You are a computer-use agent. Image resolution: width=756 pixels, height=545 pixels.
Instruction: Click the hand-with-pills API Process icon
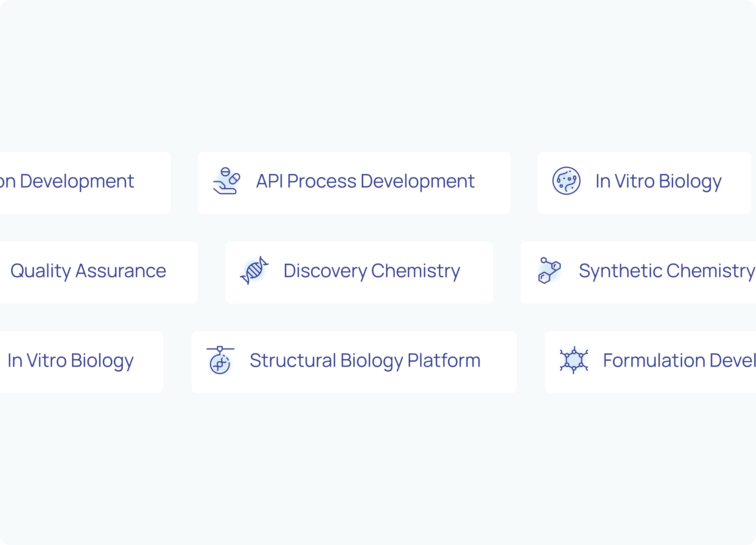coord(226,181)
